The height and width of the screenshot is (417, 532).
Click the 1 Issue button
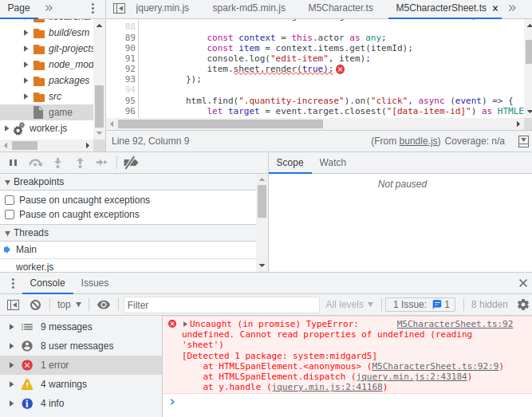pyautogui.click(x=421, y=305)
